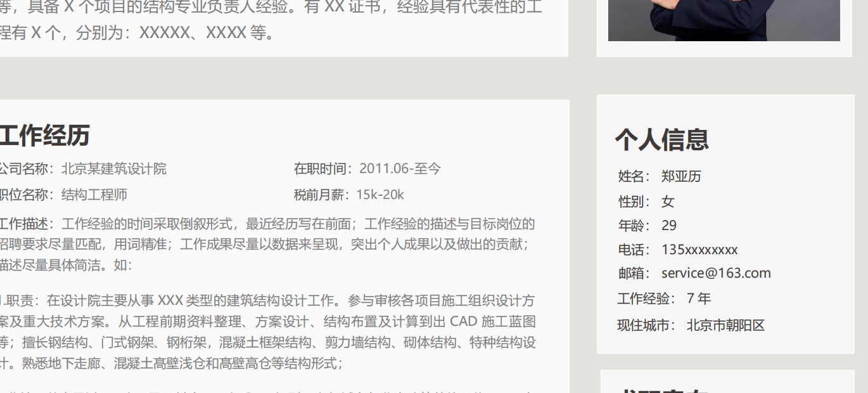Image resolution: width=868 pixels, height=393 pixels.
Task: Click the email service@163.com
Action: (x=716, y=273)
